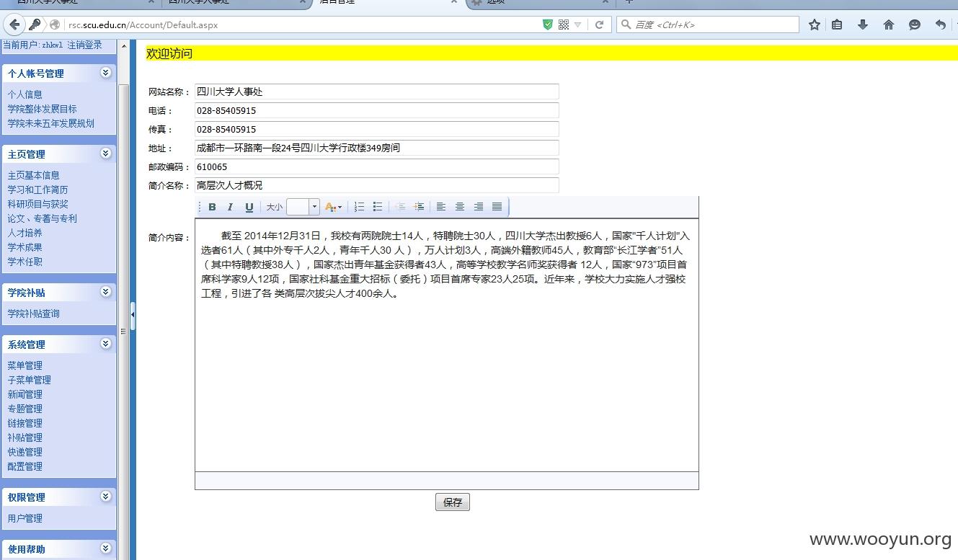The width and height of the screenshot is (958, 560).
Task: Open 学院补贴查询 link
Action: point(33,314)
